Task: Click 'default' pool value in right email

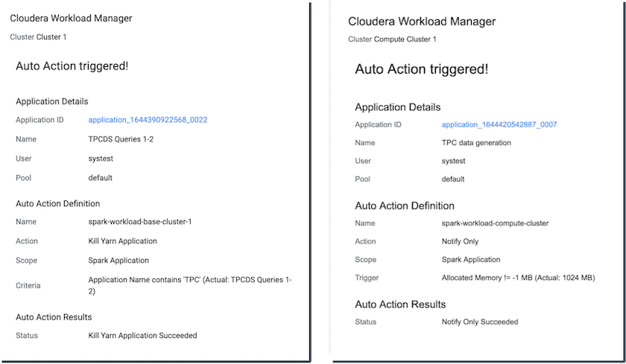Action: click(x=453, y=179)
